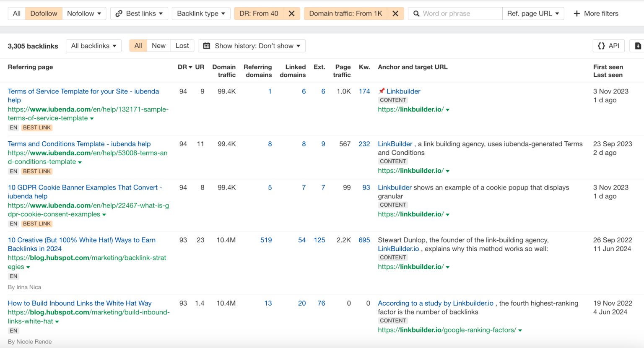The height and width of the screenshot is (348, 644).
Task: Expand the gdpr-cookie-consent-examples URL arrow
Action: coord(104,215)
